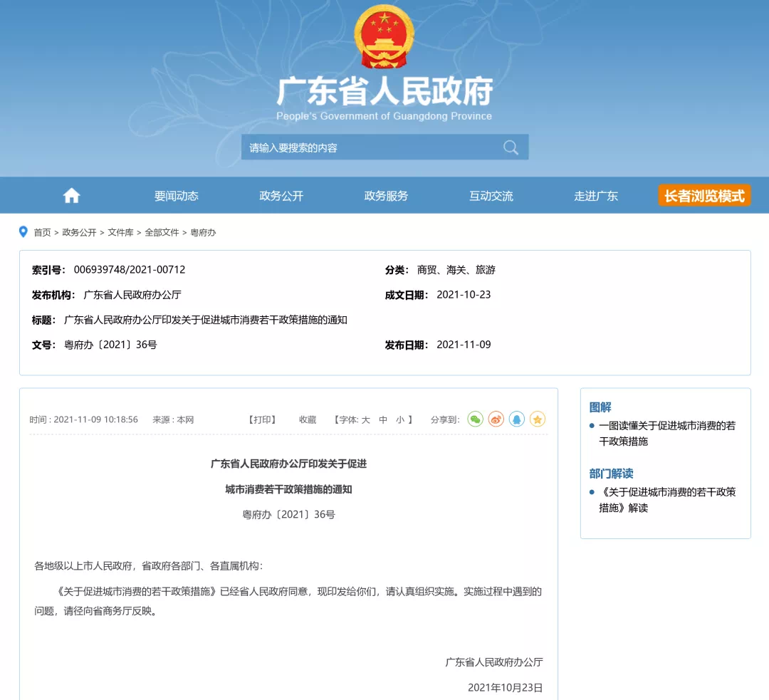Screen dimensions: 769x700
Task: Open 政务服务 menu
Action: click(386, 196)
